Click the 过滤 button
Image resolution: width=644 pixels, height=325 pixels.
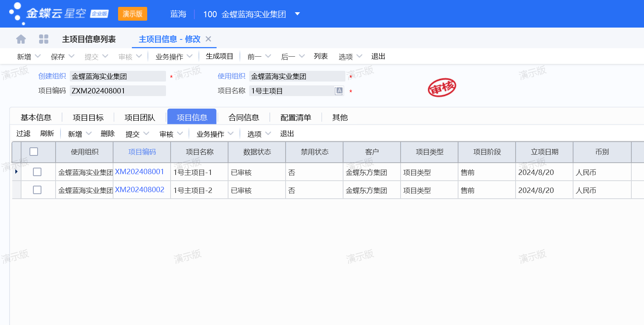tap(23, 134)
